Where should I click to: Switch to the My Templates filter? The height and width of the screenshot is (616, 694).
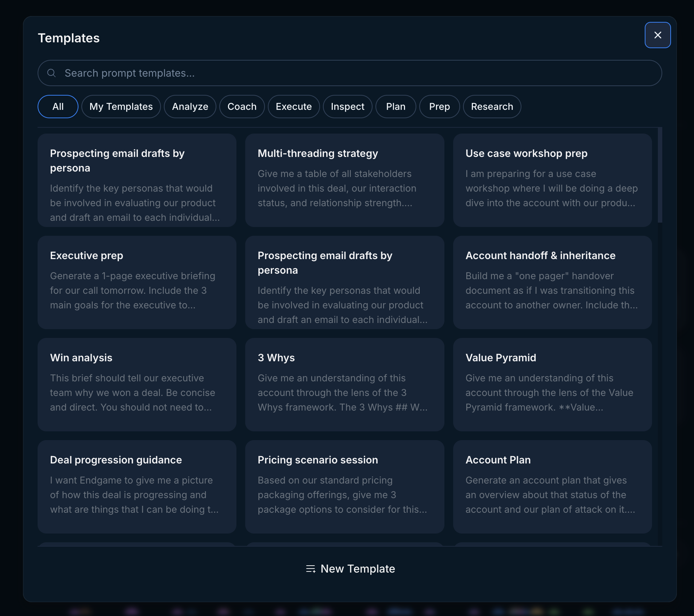tap(121, 107)
